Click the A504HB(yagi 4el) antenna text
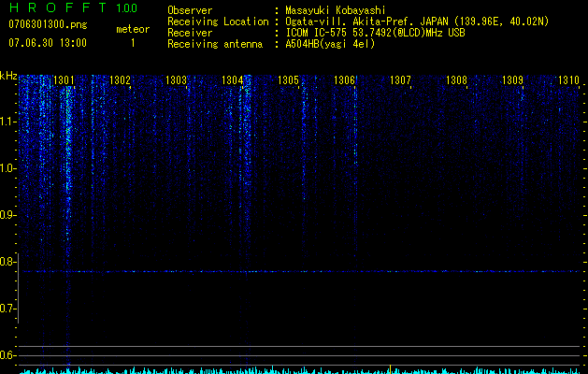Screen dimensions: 588x374 pyautogui.click(x=330, y=44)
